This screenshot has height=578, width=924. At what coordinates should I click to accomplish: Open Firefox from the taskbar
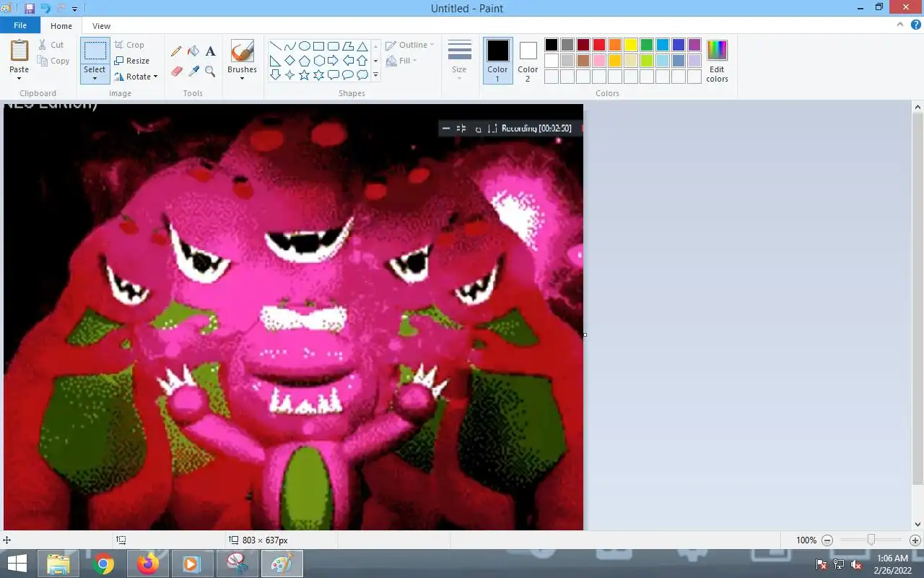(148, 564)
